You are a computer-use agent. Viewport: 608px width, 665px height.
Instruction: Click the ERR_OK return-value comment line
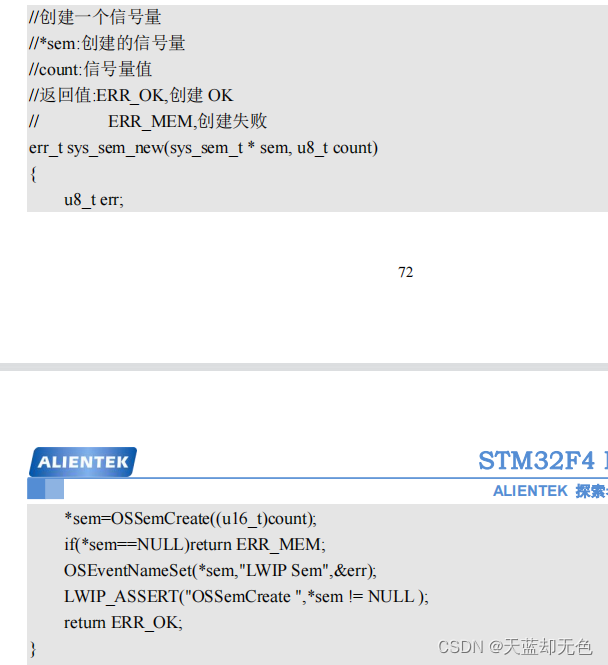point(131,95)
